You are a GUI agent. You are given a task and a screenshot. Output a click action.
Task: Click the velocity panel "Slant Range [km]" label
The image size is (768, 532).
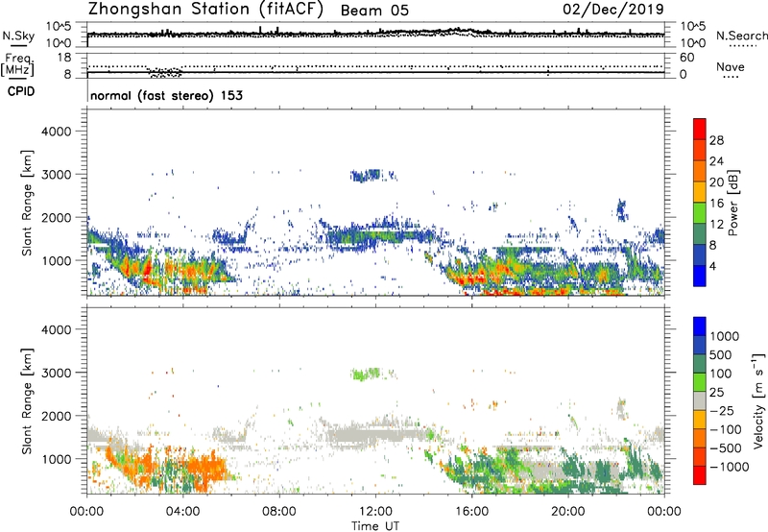click(x=27, y=400)
